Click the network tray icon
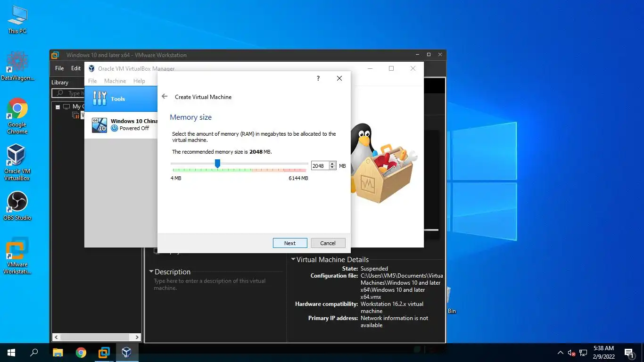 click(x=583, y=353)
